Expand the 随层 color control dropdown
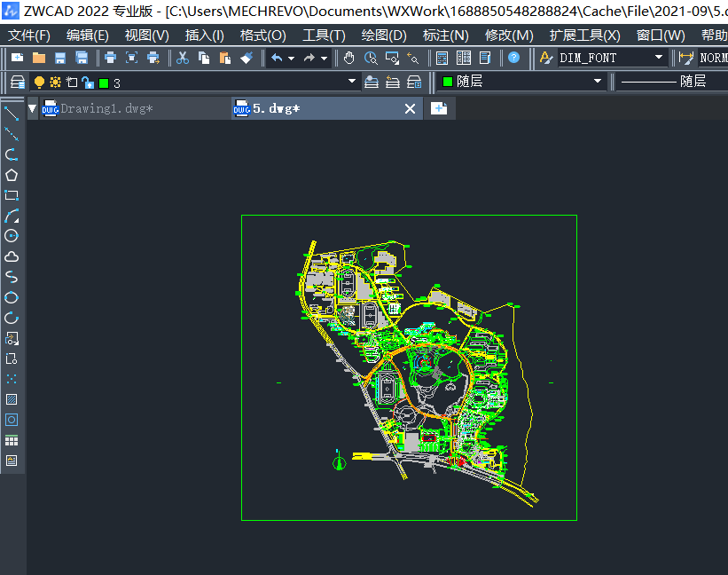This screenshot has width=728, height=575. (598, 82)
